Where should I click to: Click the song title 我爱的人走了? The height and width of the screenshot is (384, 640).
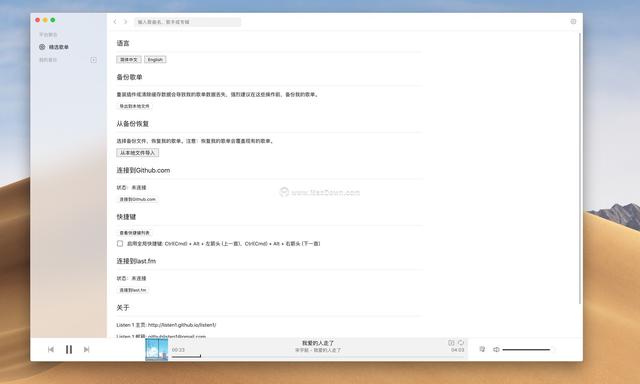tap(318, 343)
